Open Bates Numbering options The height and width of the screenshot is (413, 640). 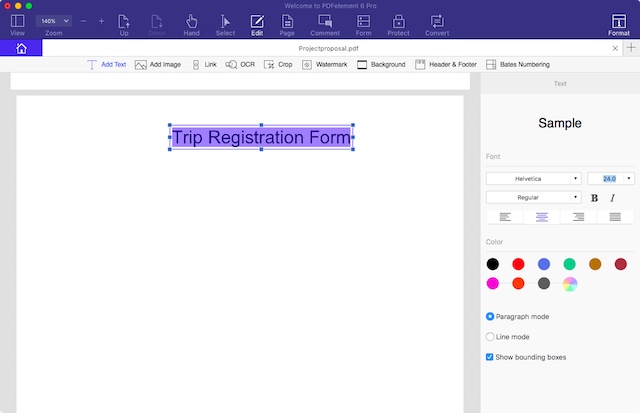tap(518, 64)
